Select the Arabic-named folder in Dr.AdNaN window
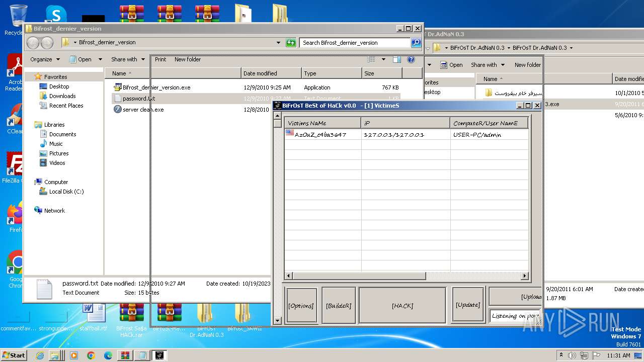 point(513,93)
